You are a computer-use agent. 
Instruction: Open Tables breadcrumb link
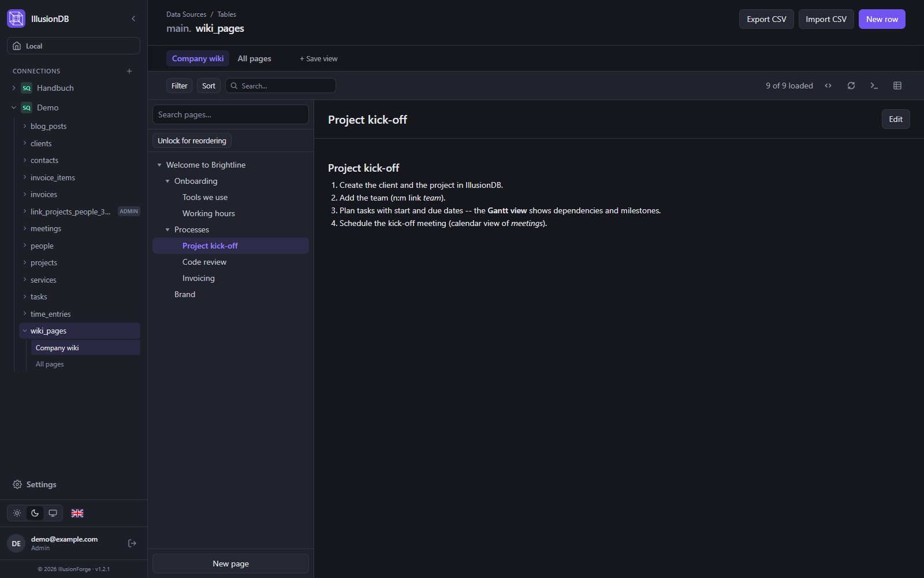point(226,14)
